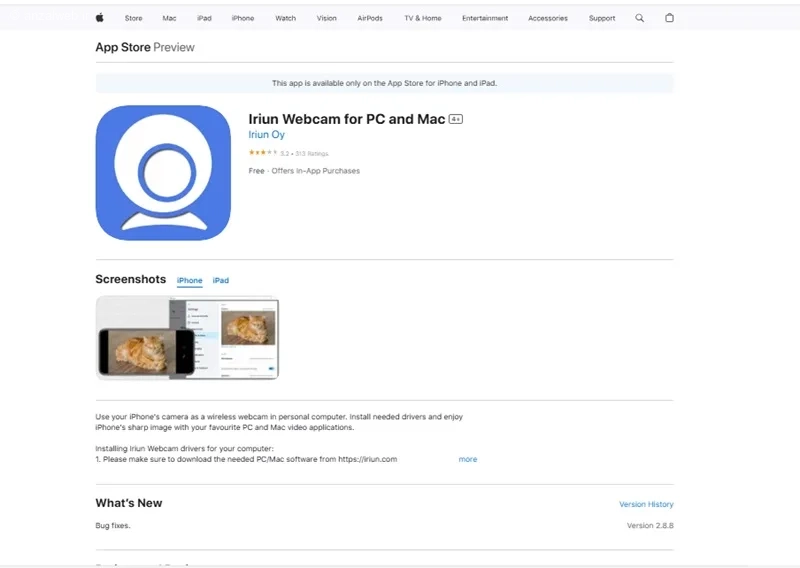The height and width of the screenshot is (568, 800).
Task: Switch to iPad screenshots tab
Action: click(x=221, y=280)
